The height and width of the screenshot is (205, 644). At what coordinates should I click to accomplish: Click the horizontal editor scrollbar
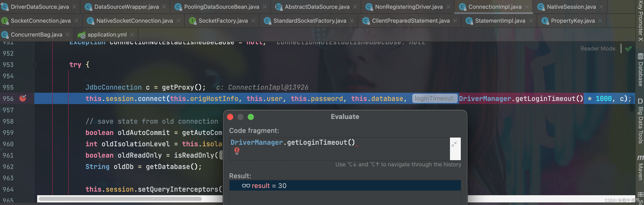[120, 199]
